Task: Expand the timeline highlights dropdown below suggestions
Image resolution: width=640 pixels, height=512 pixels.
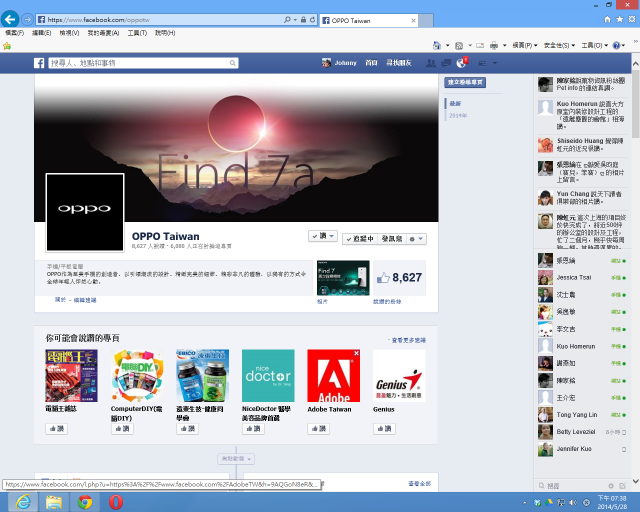Action: [x=236, y=459]
